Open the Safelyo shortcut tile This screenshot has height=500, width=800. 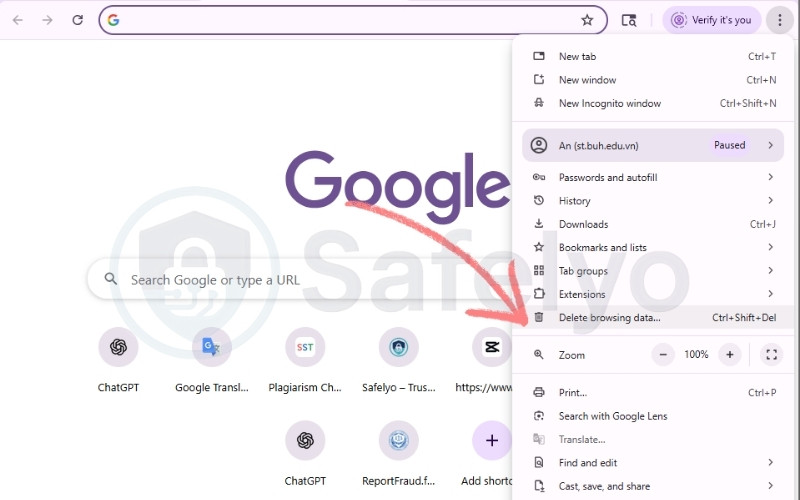click(398, 347)
